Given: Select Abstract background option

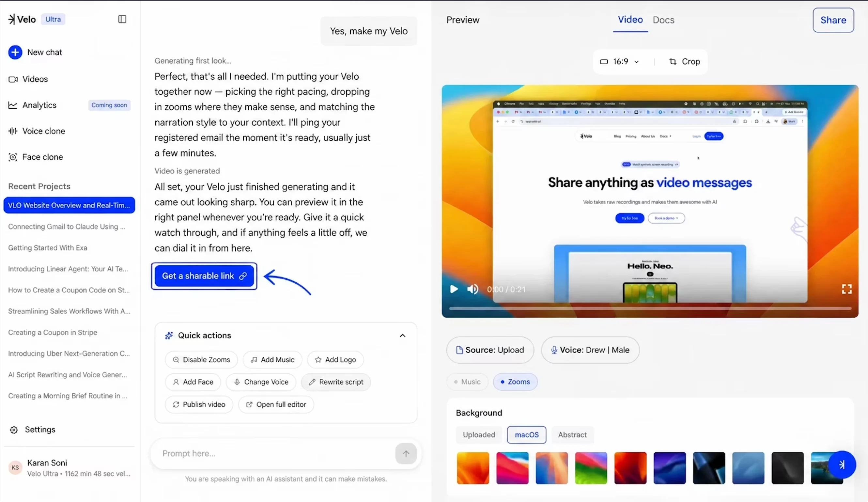Looking at the screenshot, I should click(572, 435).
